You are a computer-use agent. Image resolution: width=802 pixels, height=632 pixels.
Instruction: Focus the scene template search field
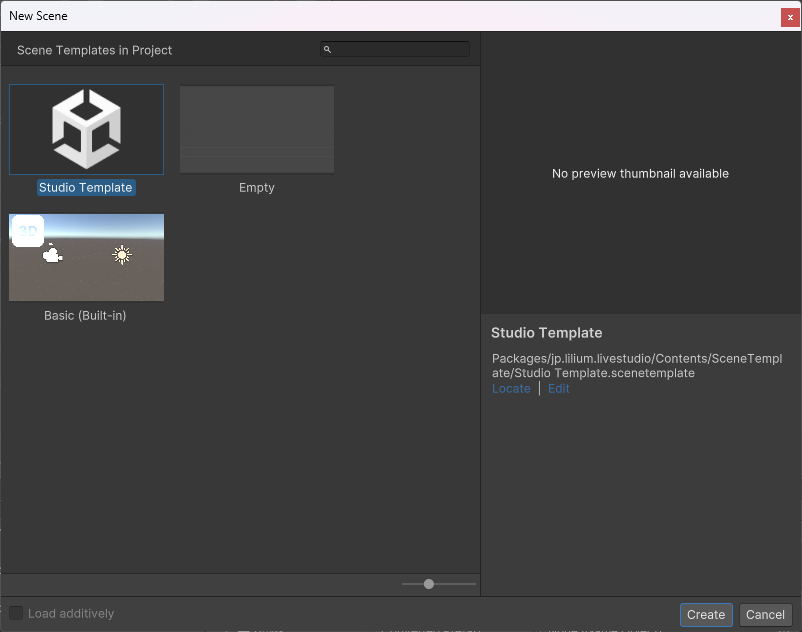[x=395, y=50]
